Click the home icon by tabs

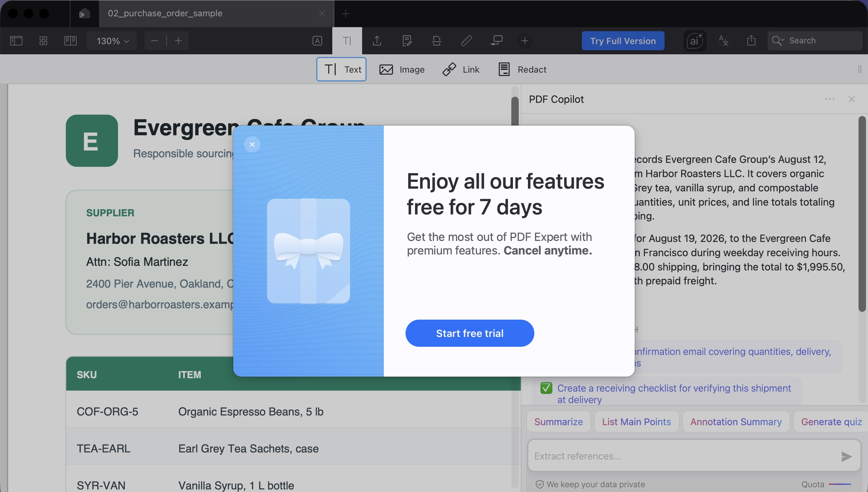tap(84, 14)
